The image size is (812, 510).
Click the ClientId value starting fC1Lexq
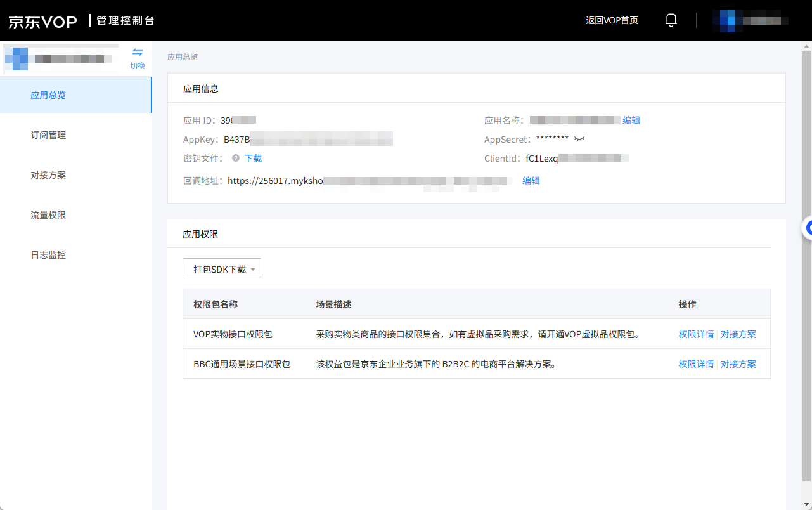(x=577, y=158)
